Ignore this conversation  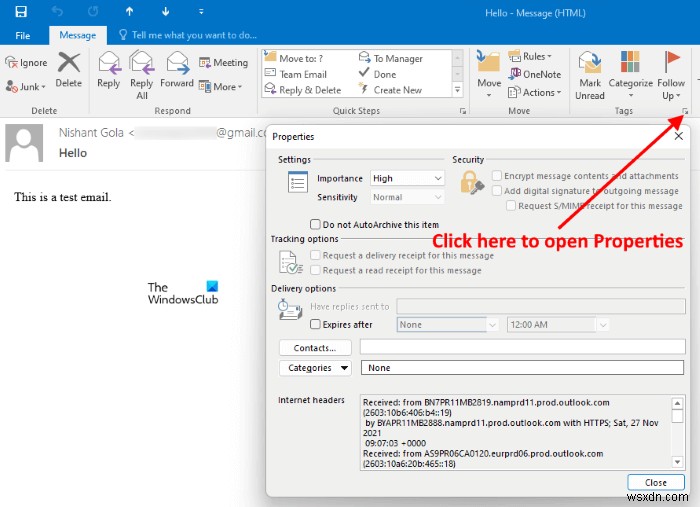click(x=26, y=62)
